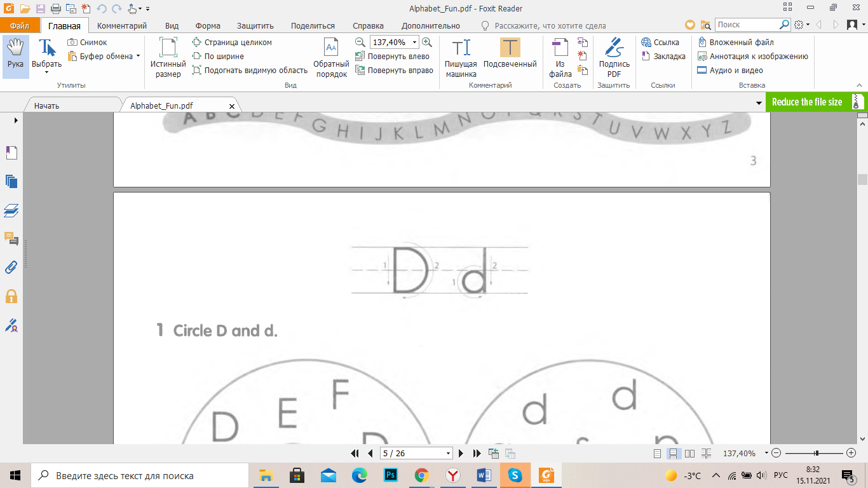Close the Alphabet_Fun.pdf tab
868x488 pixels.
[x=232, y=106]
